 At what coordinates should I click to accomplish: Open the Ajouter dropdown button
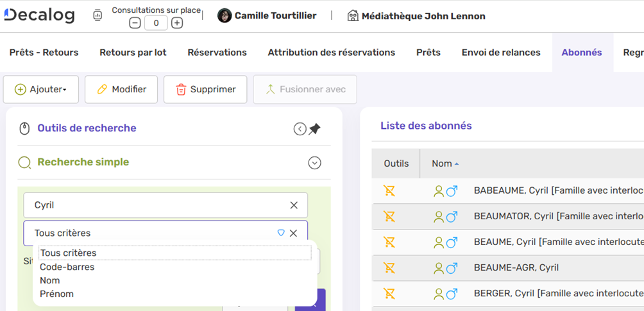point(41,89)
